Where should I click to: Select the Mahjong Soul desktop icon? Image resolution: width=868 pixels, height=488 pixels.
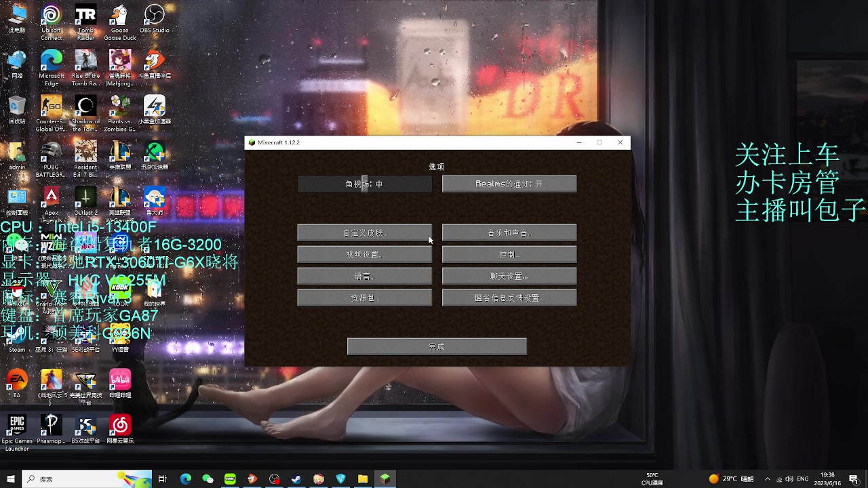coord(120,68)
